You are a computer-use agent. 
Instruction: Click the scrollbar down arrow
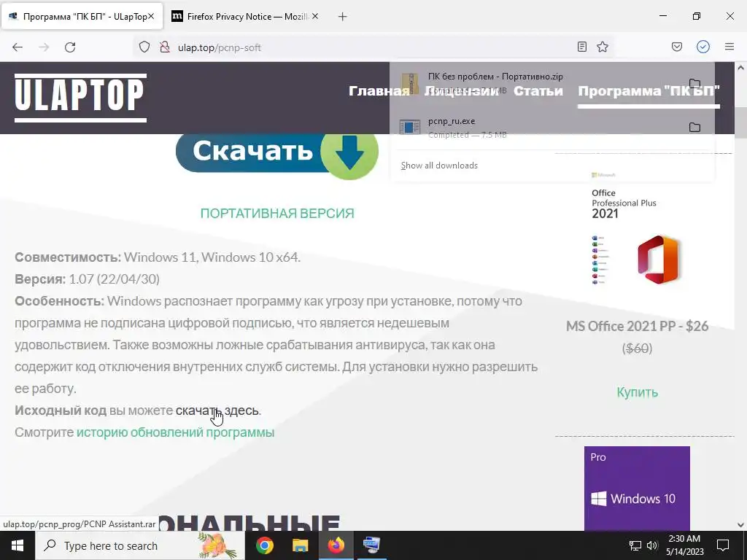741,525
